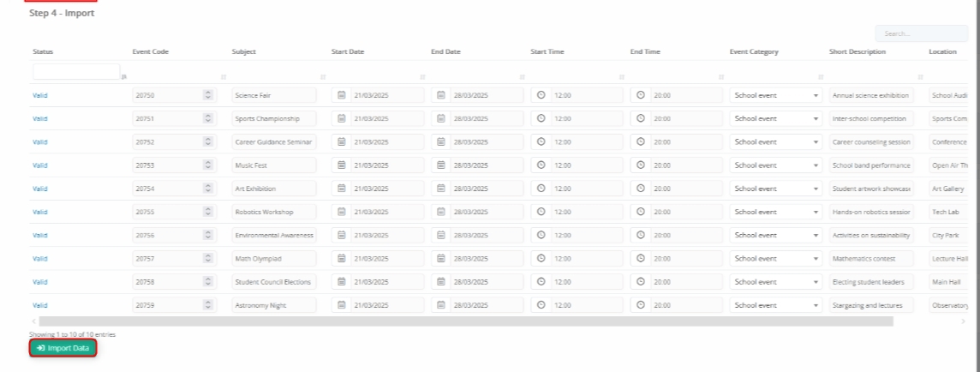Screen dimensions: 980x372
Task: Open start date calendar for Robotics Workshop row
Action: pyautogui.click(x=341, y=212)
